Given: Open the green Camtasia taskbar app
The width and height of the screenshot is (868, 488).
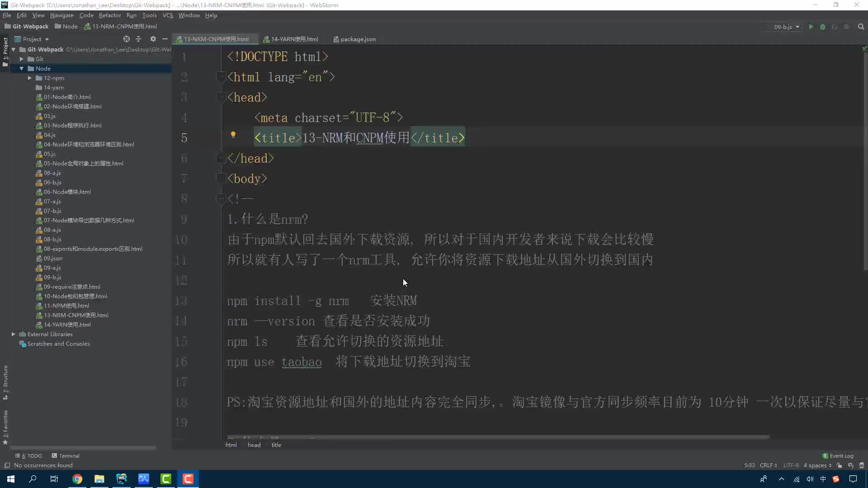Looking at the screenshot, I should pyautogui.click(x=166, y=479).
